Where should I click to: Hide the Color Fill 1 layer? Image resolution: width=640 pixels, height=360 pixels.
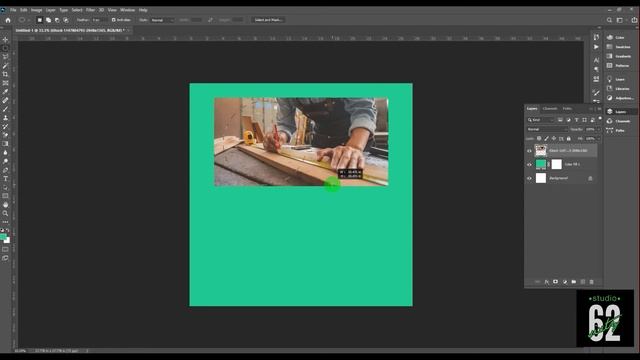[x=529, y=164]
